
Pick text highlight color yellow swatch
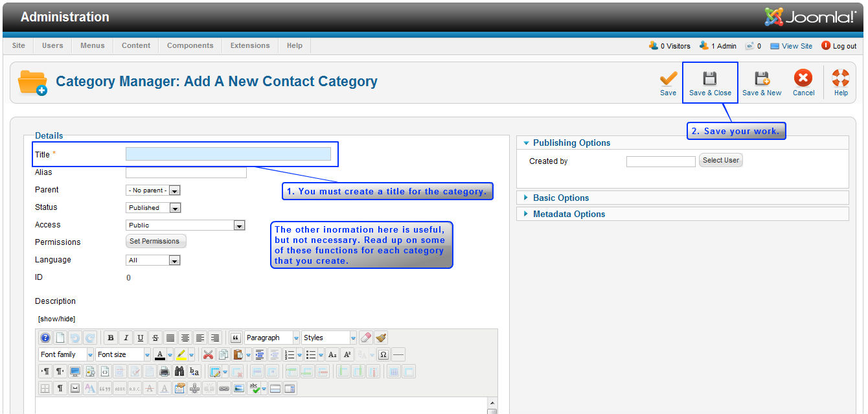[181, 354]
